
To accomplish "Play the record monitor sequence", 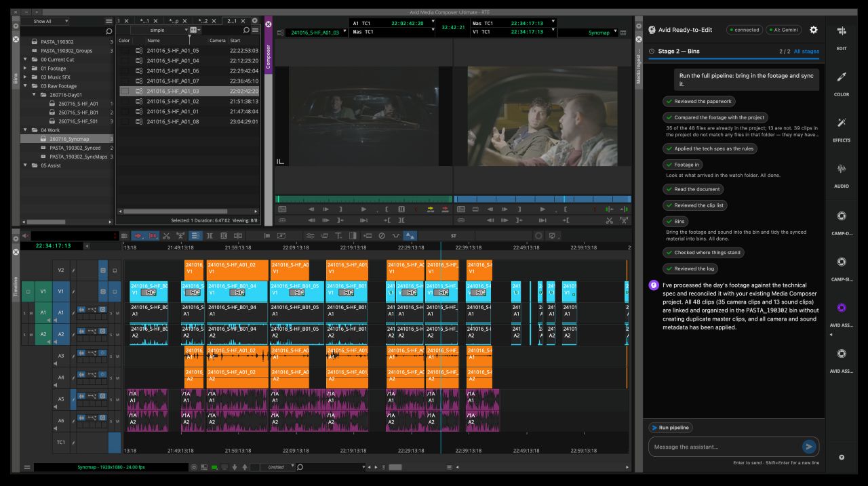I will (x=542, y=209).
